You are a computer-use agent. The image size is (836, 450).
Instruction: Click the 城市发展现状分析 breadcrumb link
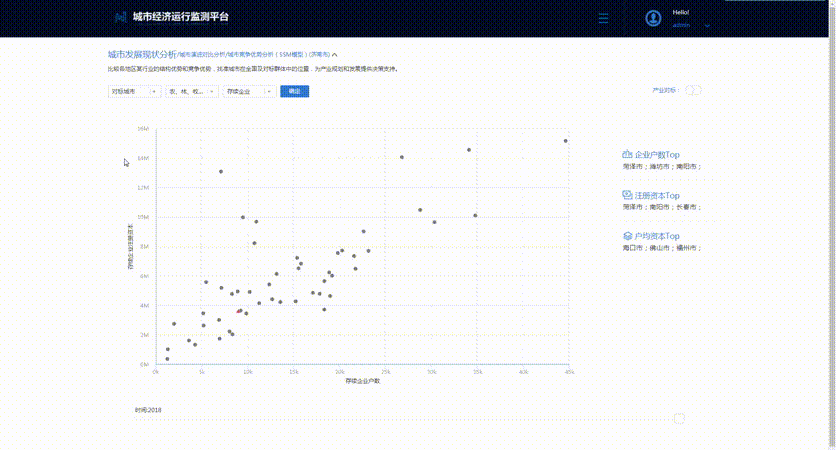[142, 54]
